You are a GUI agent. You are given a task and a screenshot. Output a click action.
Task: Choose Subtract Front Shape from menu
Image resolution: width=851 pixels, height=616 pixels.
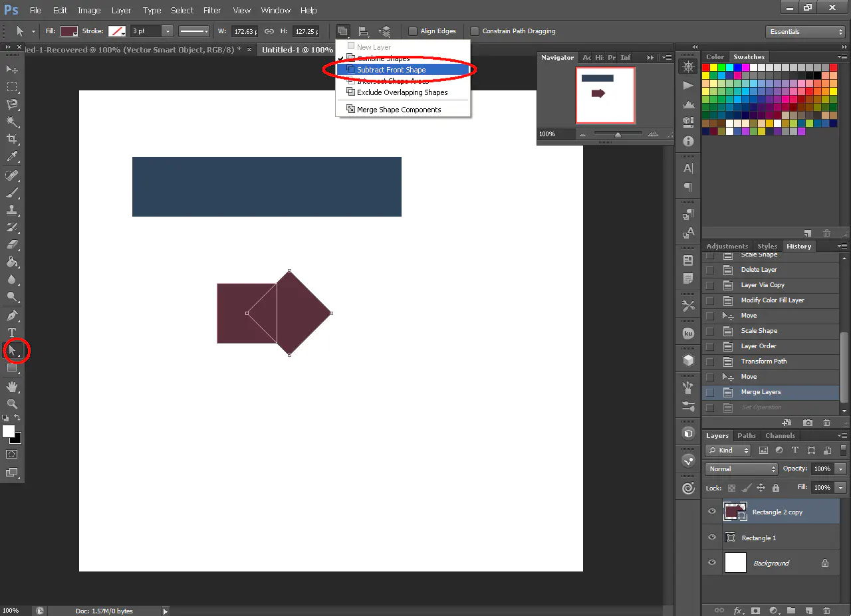coord(391,70)
